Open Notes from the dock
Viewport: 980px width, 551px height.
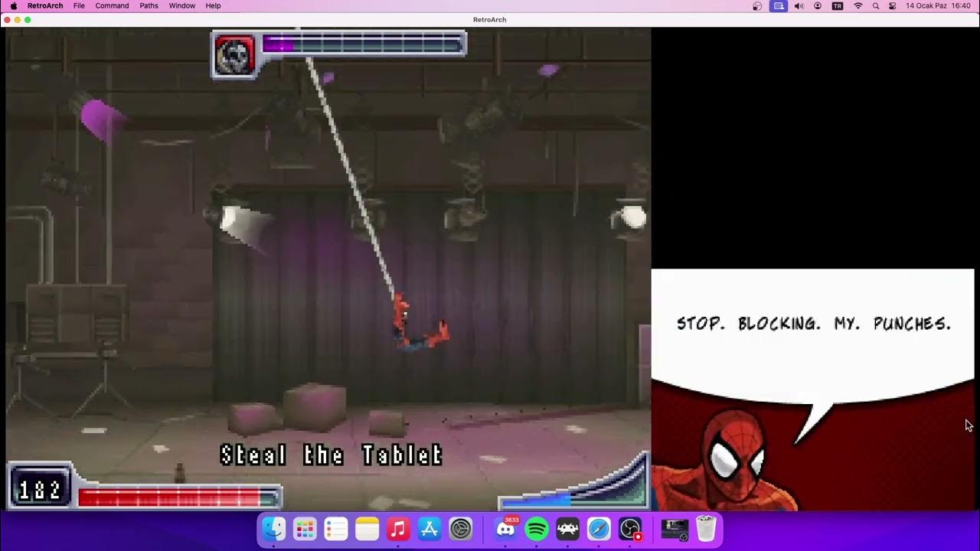[x=367, y=529]
